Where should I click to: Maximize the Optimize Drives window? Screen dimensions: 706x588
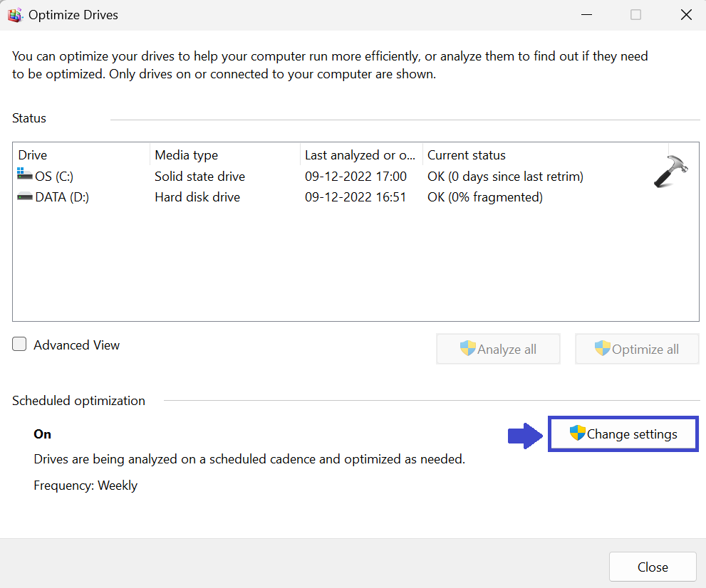coord(635,15)
